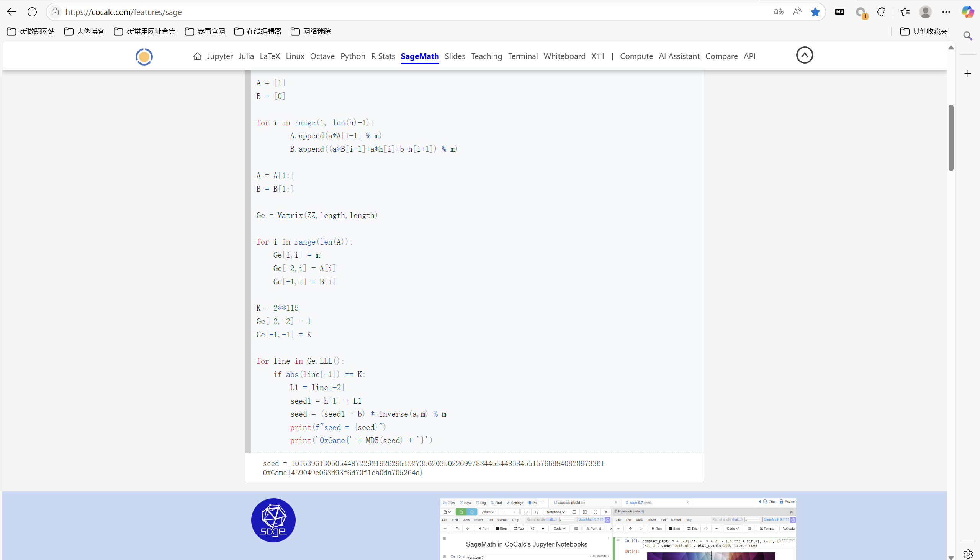Open 赛事官网 bookmark folder

[205, 31]
